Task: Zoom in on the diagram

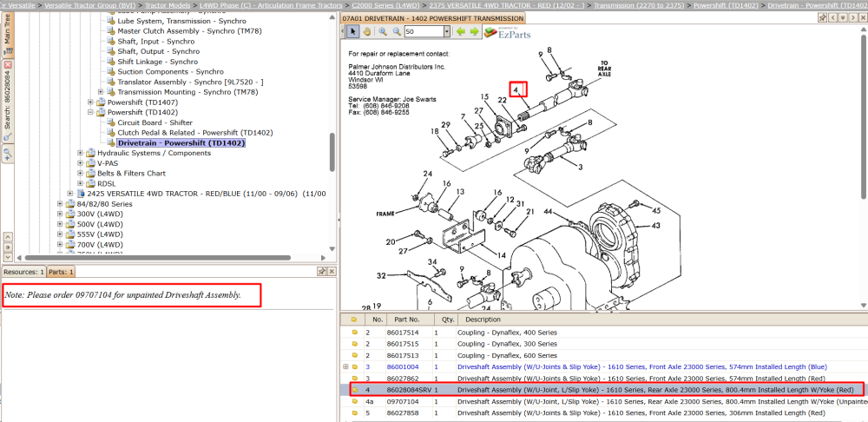Action: point(383,31)
